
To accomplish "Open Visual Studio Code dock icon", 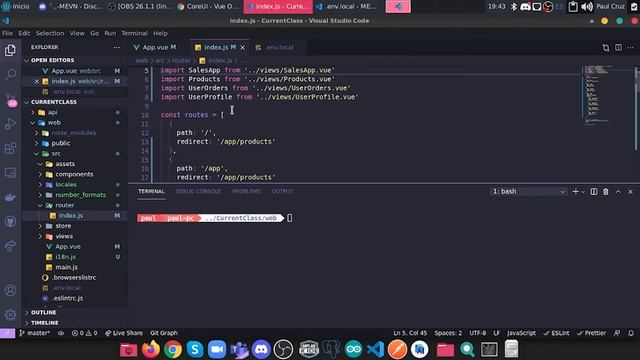I will coord(376,349).
